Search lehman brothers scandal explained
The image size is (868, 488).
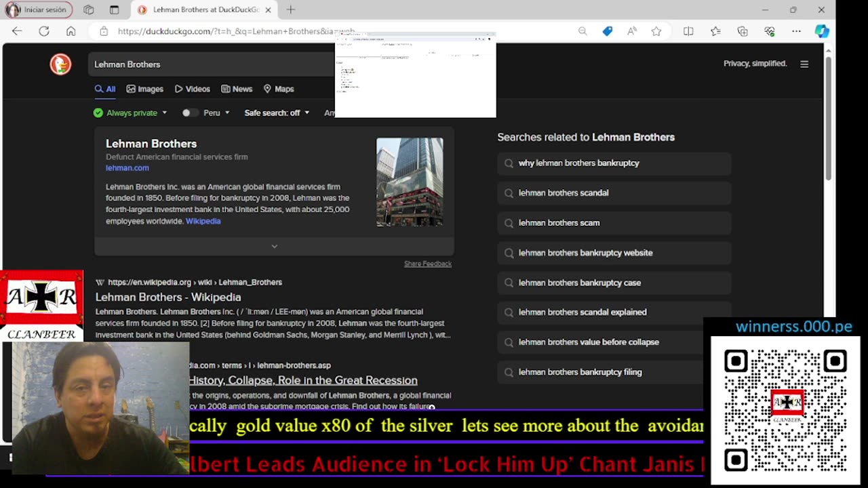coord(614,312)
